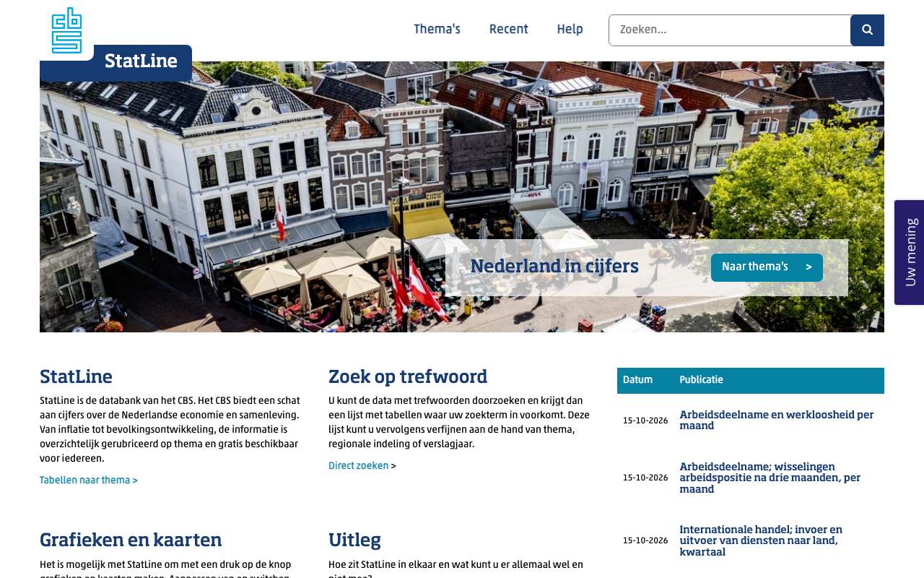Click the Uitleg heading

point(354,540)
